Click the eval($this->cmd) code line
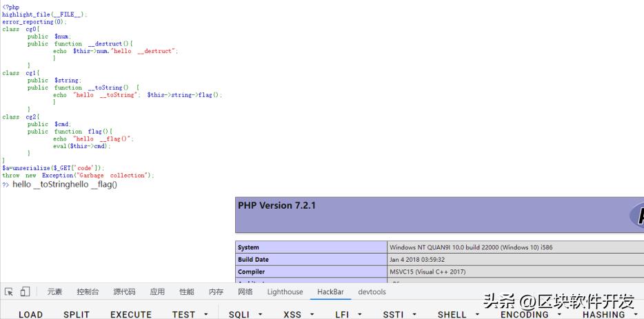The image size is (644, 319). (82, 146)
